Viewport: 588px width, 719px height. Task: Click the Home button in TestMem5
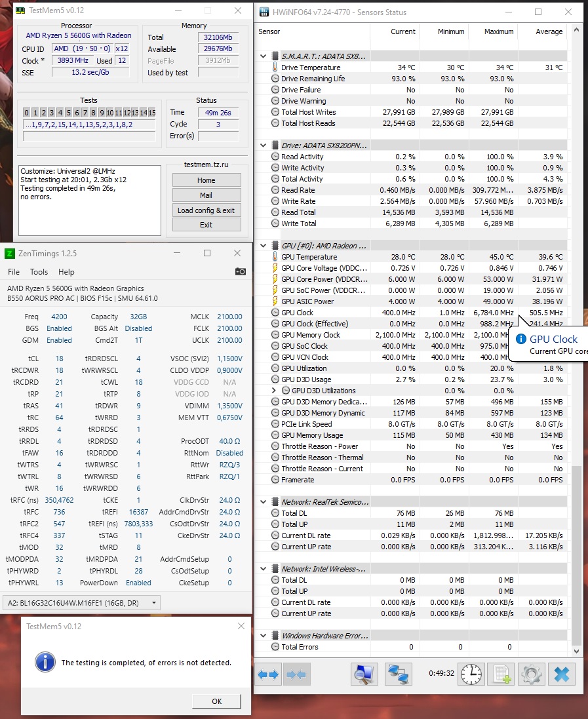206,180
